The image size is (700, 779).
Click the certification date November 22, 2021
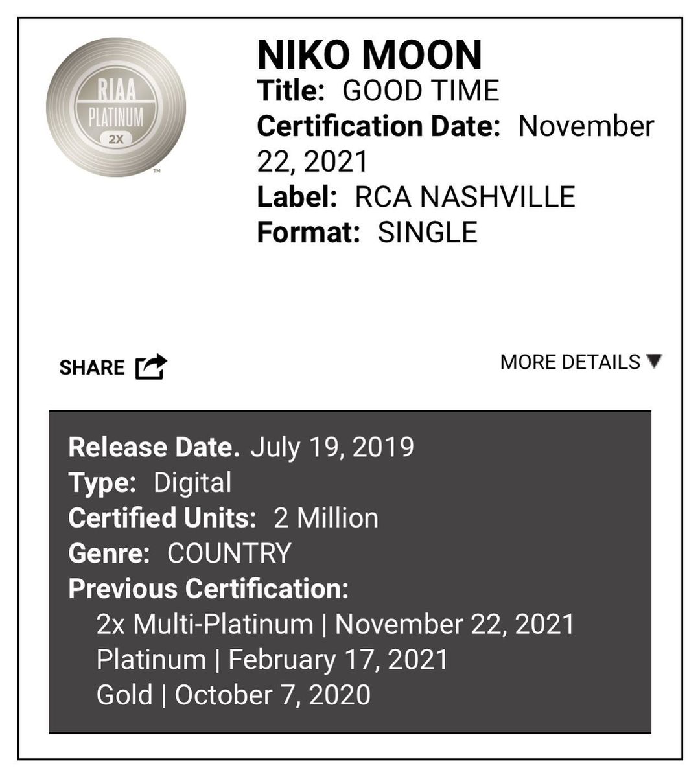pyautogui.click(x=455, y=143)
